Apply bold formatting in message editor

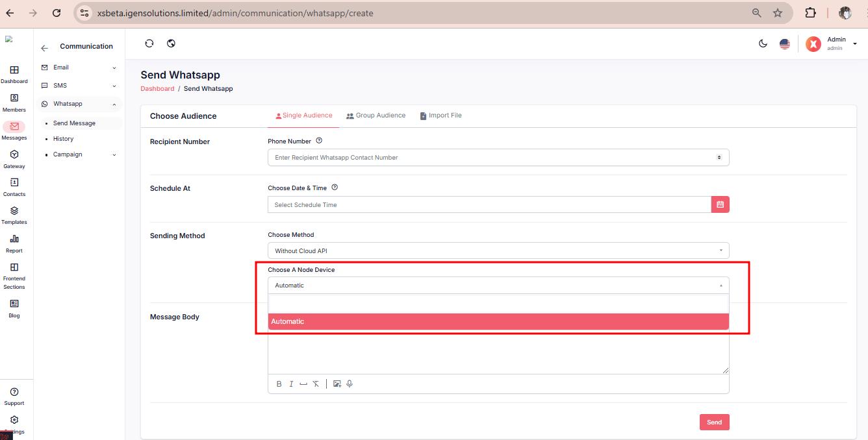click(279, 384)
